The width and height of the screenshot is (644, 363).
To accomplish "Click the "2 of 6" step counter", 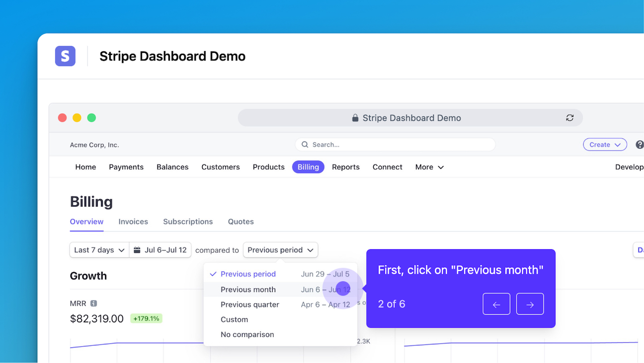I will click(391, 304).
